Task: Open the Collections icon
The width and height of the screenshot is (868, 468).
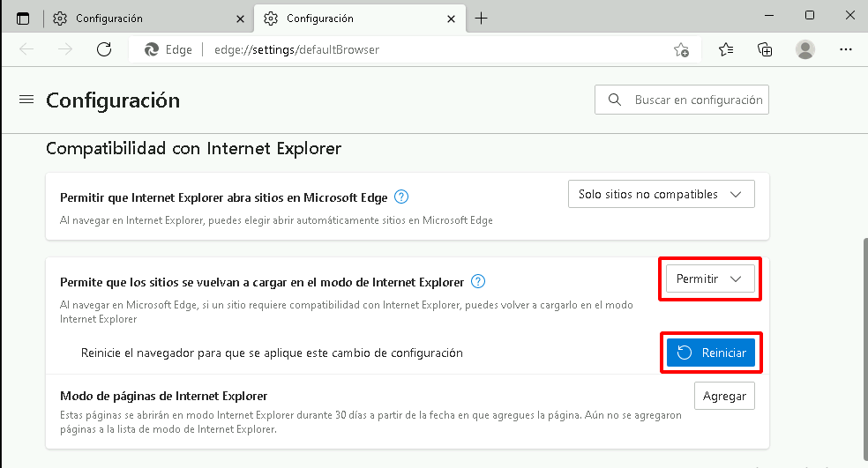Action: click(x=765, y=49)
